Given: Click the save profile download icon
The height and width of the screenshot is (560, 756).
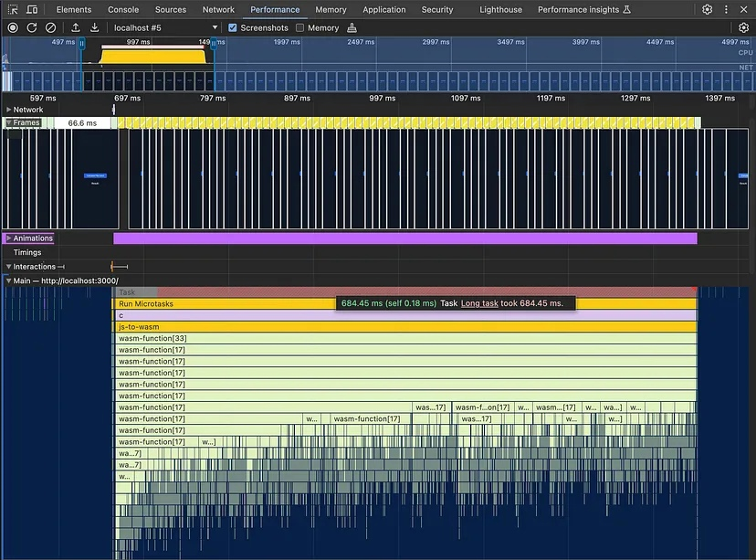Looking at the screenshot, I should click(94, 27).
